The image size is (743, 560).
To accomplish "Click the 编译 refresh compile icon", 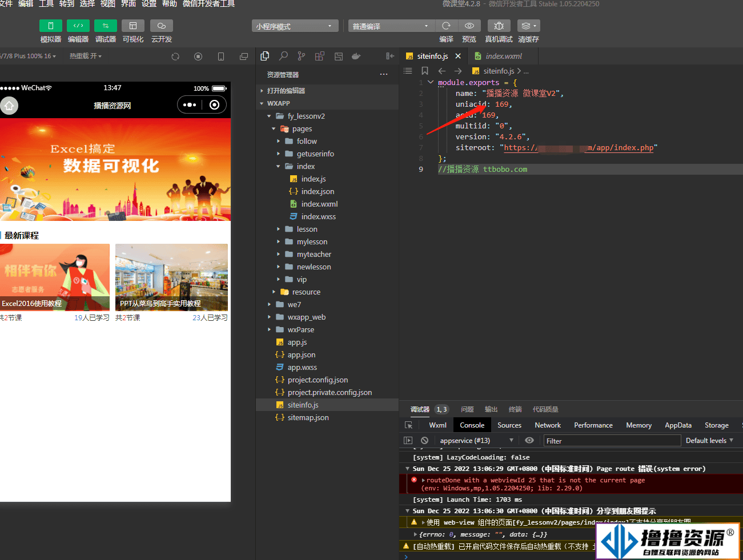I will (x=447, y=26).
